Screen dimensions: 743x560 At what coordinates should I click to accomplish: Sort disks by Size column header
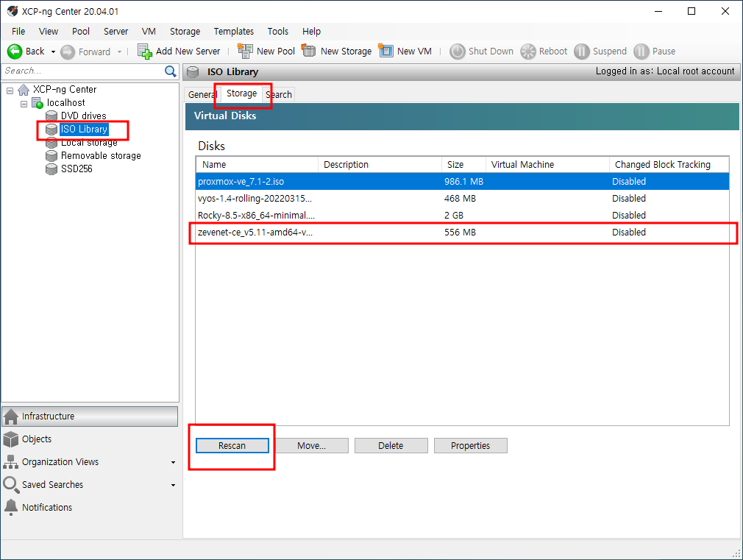point(463,165)
